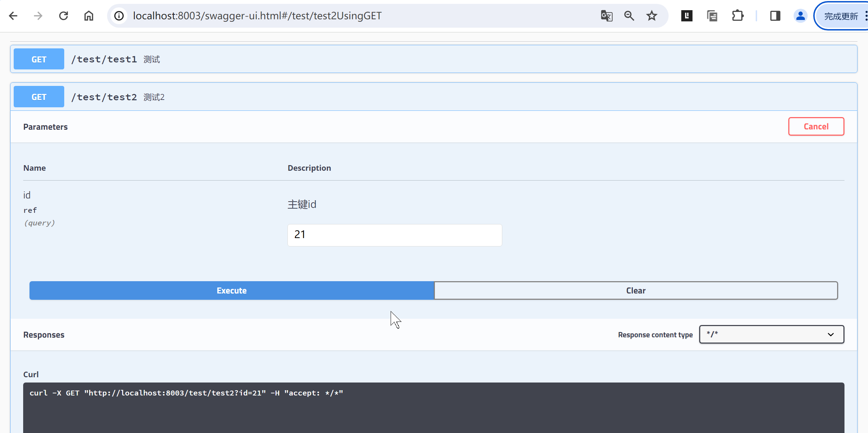
Task: Open the zoom magnifier icon
Action: (629, 16)
